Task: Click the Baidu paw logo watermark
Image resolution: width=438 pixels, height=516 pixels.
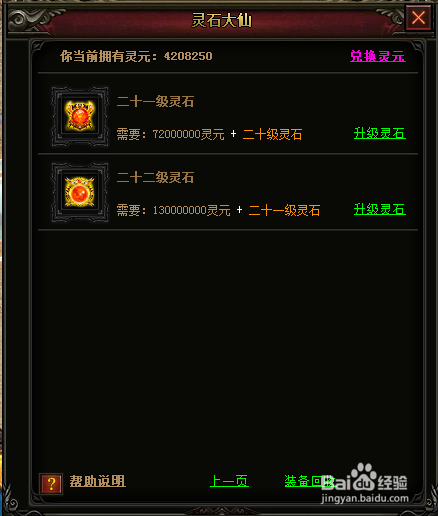Action: [363, 477]
